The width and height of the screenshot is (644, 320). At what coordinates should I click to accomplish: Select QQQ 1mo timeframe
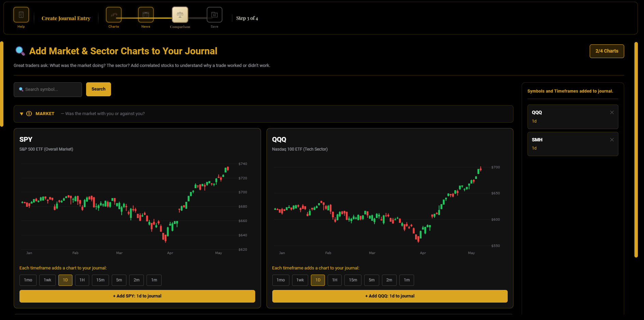pyautogui.click(x=281, y=280)
